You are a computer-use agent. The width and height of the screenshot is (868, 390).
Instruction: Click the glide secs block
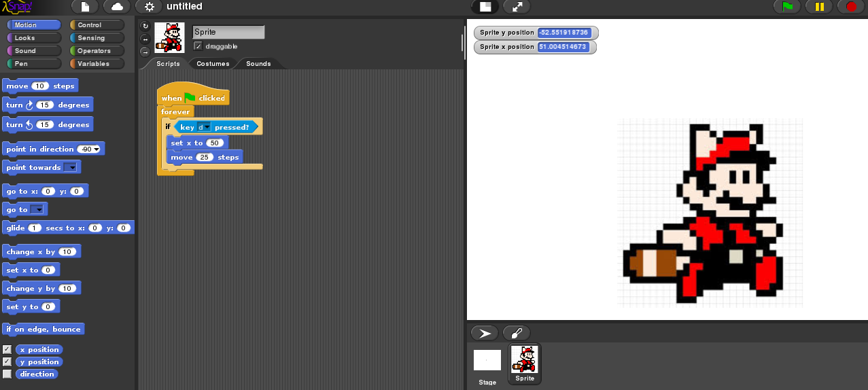(68, 228)
